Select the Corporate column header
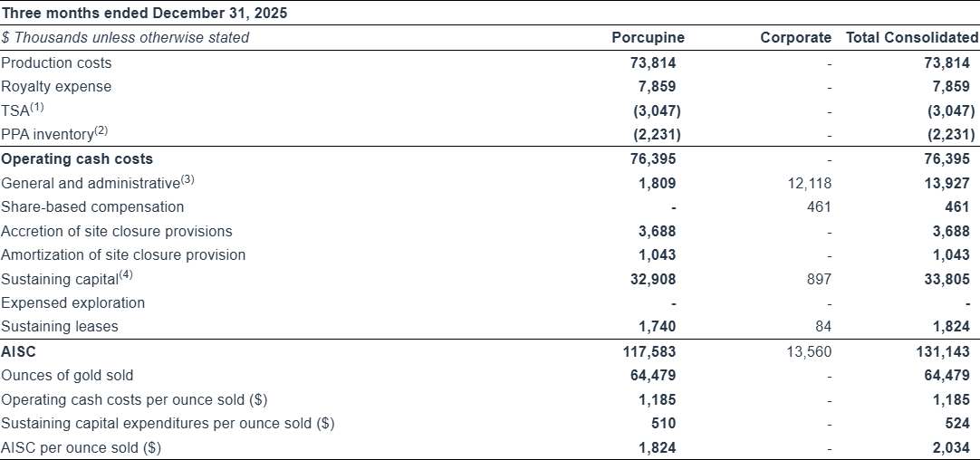This screenshot has height=460, width=980. point(795,38)
